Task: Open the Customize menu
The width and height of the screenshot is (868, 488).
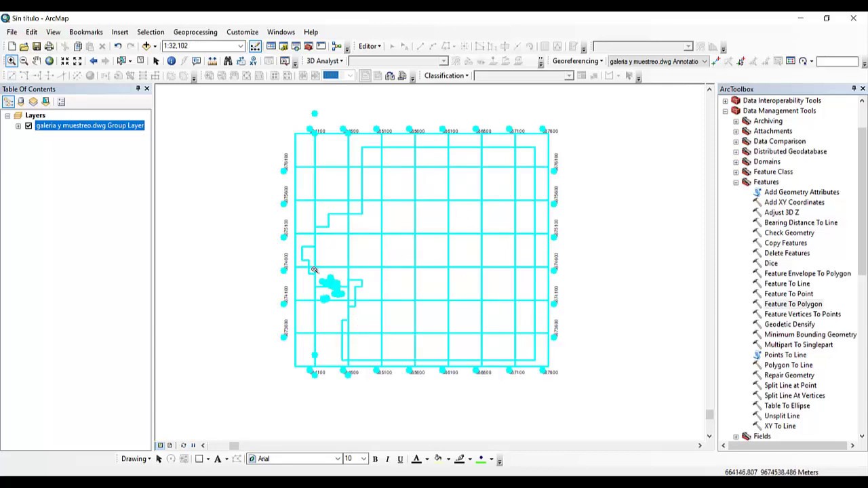Action: (242, 32)
